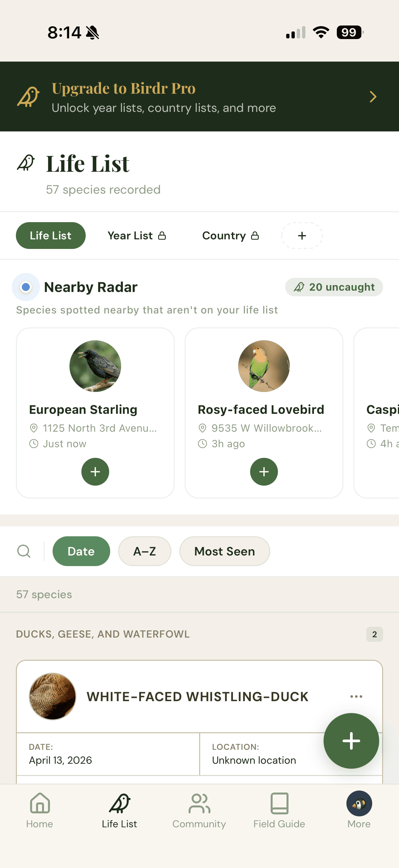Tap the green floating plus button

(351, 741)
